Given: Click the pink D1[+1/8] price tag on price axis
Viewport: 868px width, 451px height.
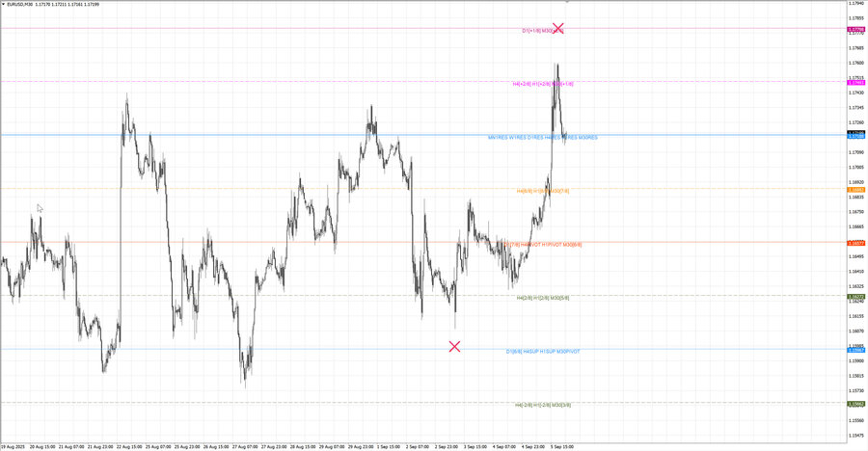Looking at the screenshot, I should pyautogui.click(x=855, y=29).
